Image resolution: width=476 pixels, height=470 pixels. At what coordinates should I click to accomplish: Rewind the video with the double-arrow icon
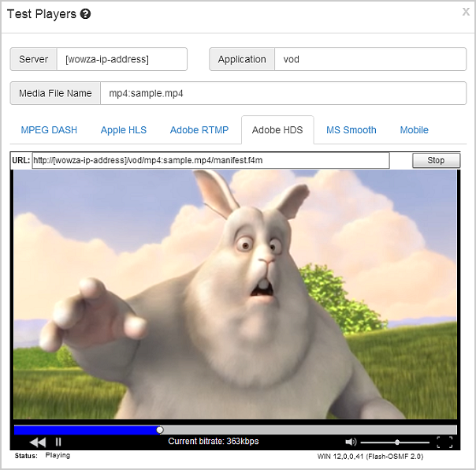38,442
